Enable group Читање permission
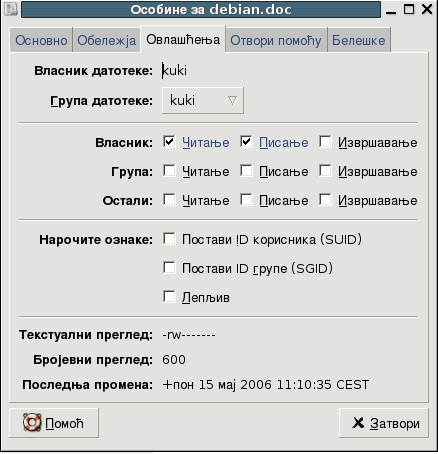Viewport: 438px width, 454px height. (169, 171)
